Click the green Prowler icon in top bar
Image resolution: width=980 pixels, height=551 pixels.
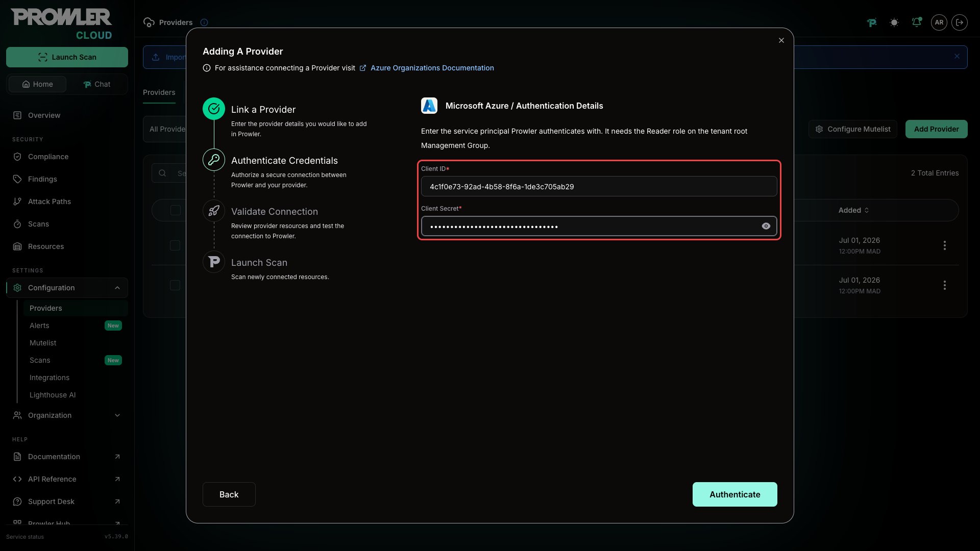click(872, 22)
